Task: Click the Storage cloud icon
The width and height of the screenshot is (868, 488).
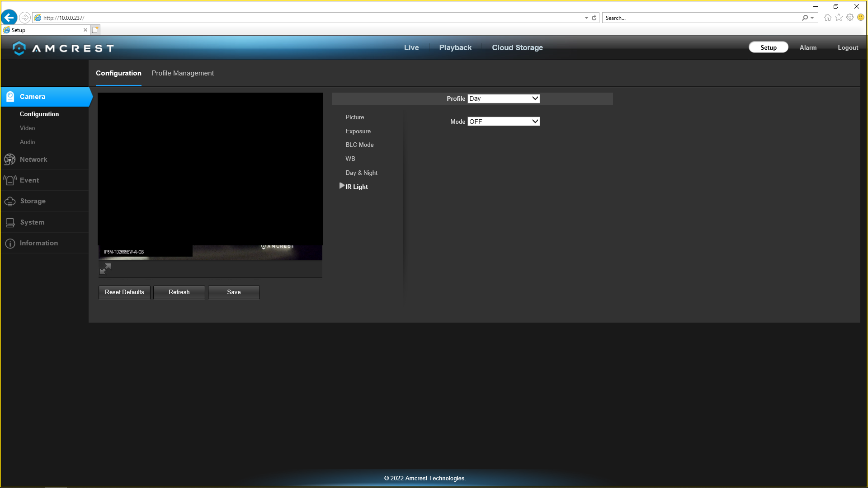Action: coord(10,201)
